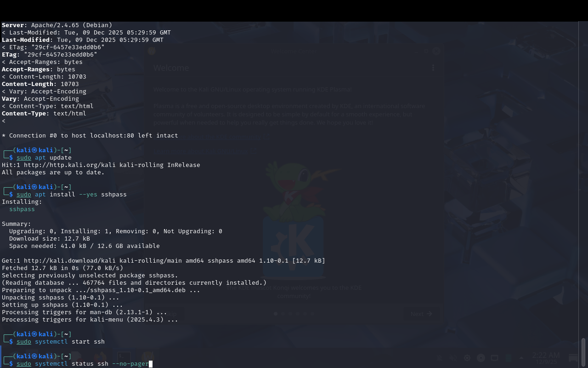Select the first page indicator dot
Image resolution: width=588 pixels, height=368 pixels.
click(x=276, y=314)
